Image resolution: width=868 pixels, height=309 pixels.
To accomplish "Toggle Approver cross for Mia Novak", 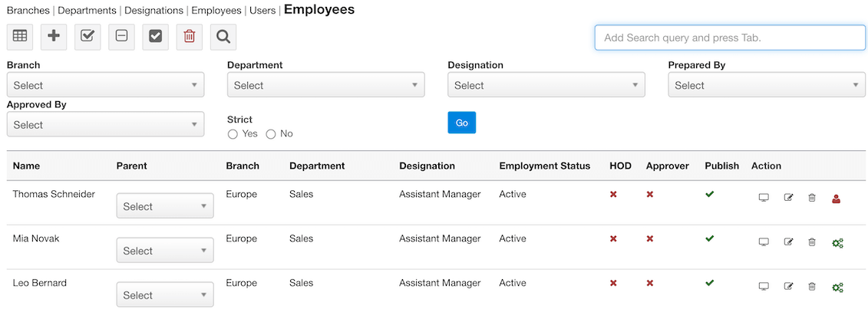I will pyautogui.click(x=650, y=238).
